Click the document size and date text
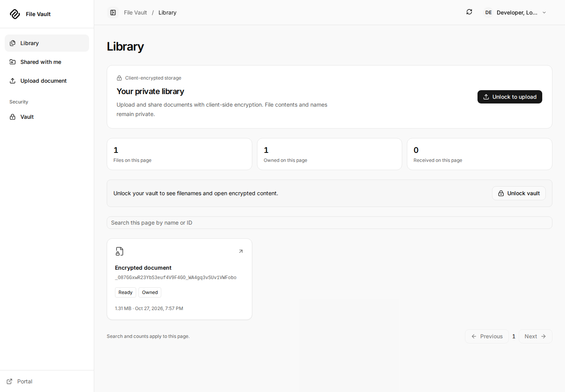The width and height of the screenshot is (565, 392). coord(149,309)
